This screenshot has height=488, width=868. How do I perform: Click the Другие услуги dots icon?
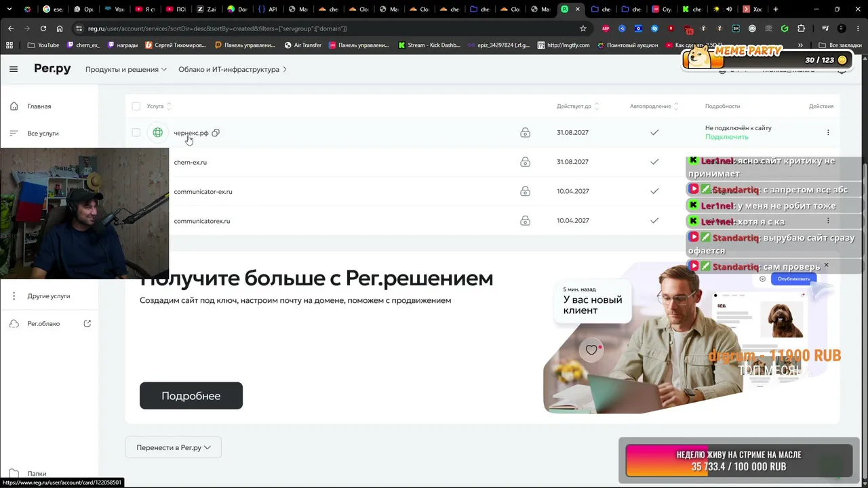(14, 296)
